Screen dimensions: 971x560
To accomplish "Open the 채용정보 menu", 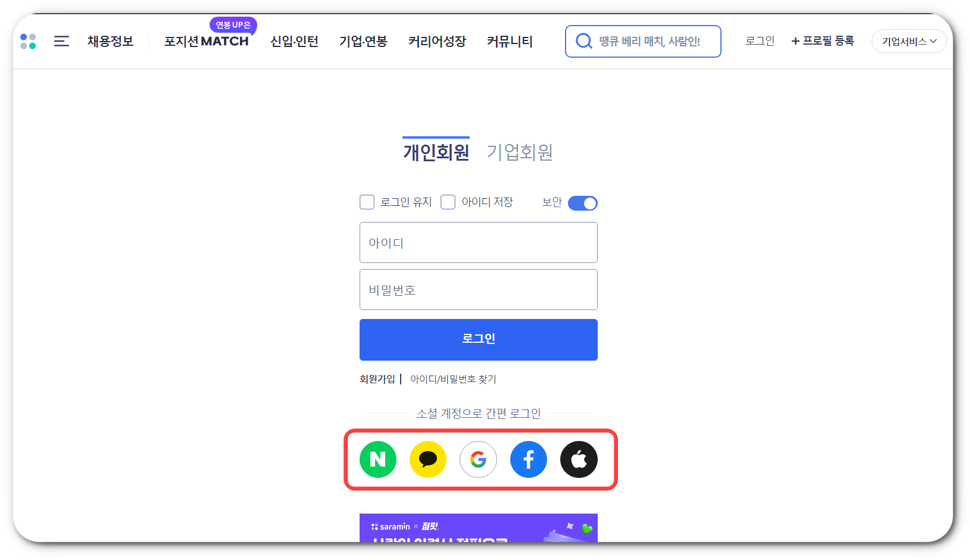I will click(x=110, y=41).
